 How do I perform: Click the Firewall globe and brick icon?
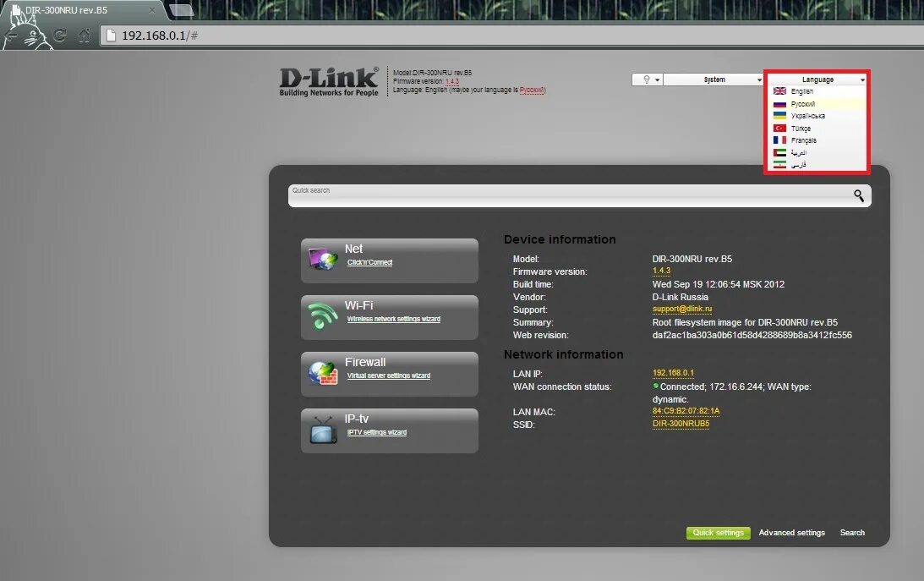323,373
